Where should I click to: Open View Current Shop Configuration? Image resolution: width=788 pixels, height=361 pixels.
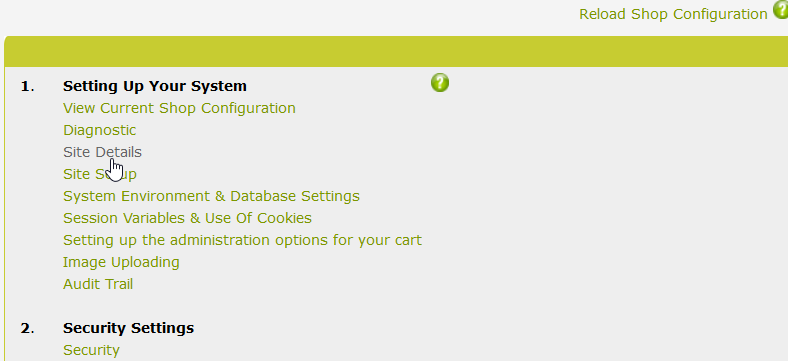[179, 108]
